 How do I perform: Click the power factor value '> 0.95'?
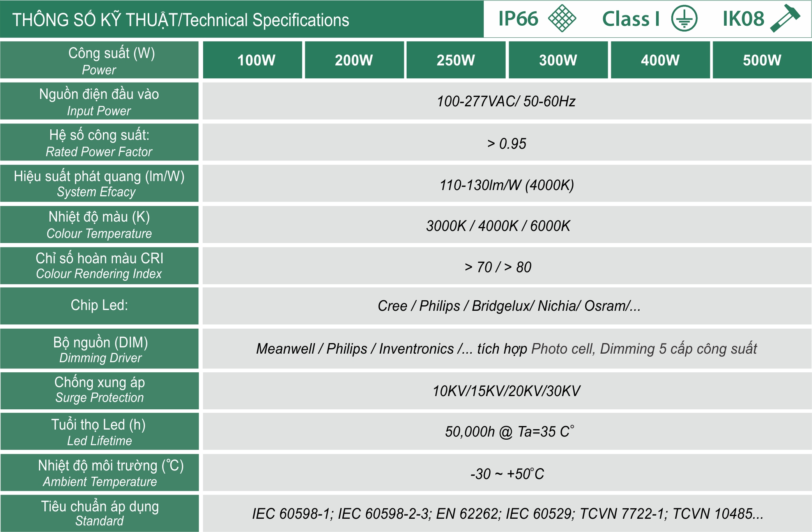pos(507,144)
